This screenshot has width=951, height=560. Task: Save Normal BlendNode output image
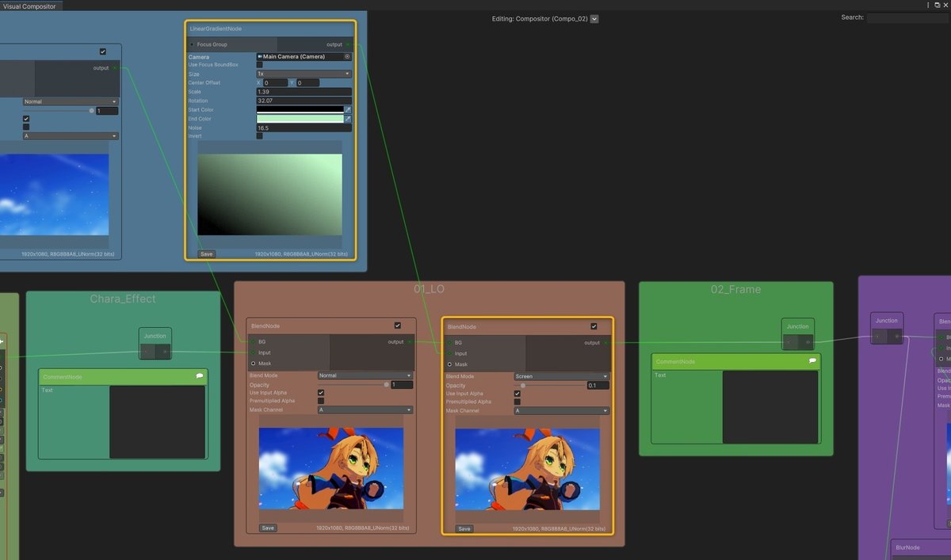268,528
